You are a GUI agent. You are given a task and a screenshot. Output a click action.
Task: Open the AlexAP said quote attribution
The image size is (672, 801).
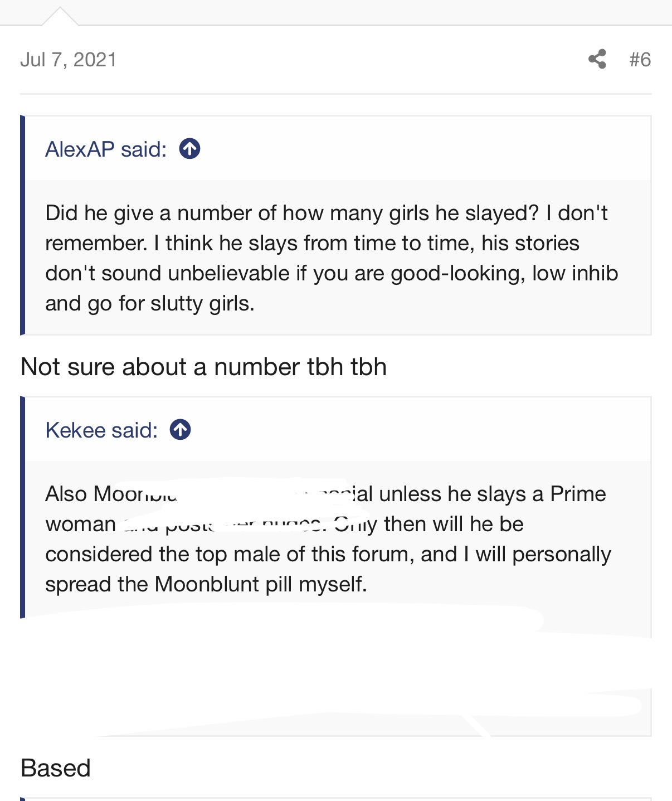click(x=106, y=149)
